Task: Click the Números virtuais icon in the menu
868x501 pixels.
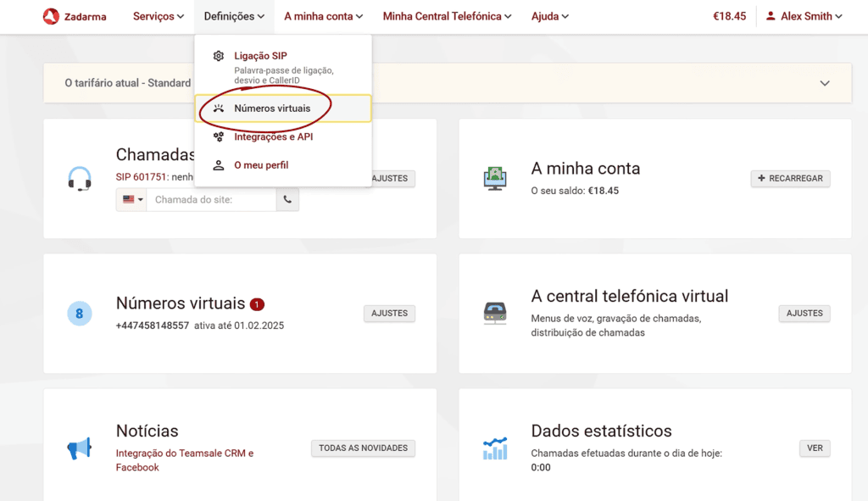Action: click(x=217, y=108)
